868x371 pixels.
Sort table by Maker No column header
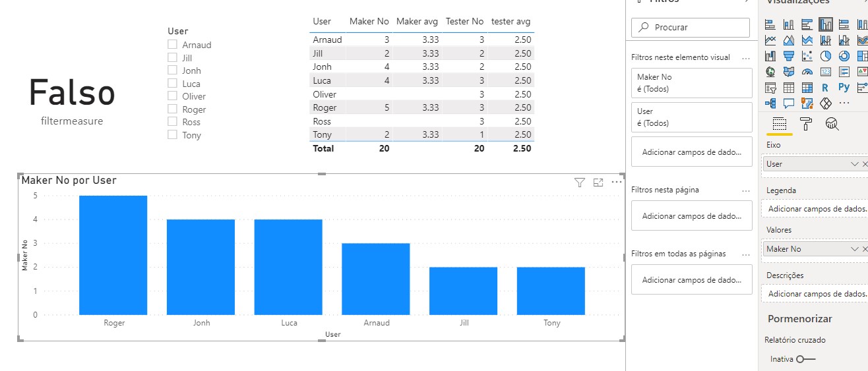click(369, 22)
